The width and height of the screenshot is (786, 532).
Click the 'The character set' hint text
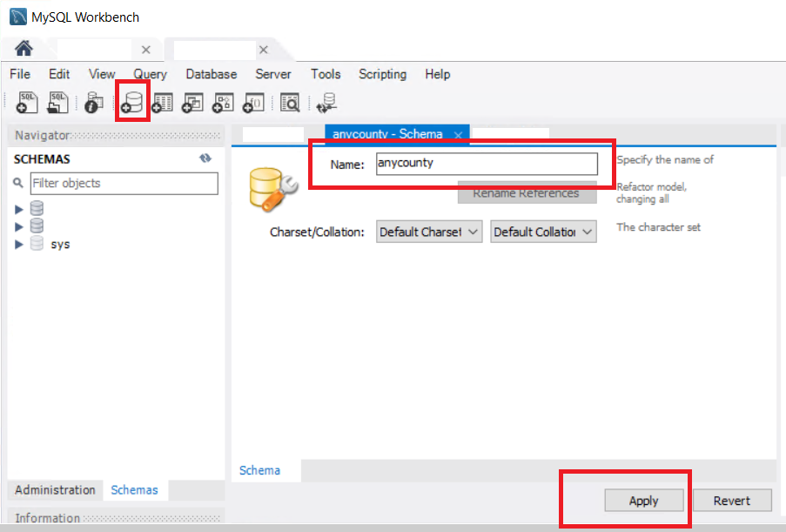[658, 227]
